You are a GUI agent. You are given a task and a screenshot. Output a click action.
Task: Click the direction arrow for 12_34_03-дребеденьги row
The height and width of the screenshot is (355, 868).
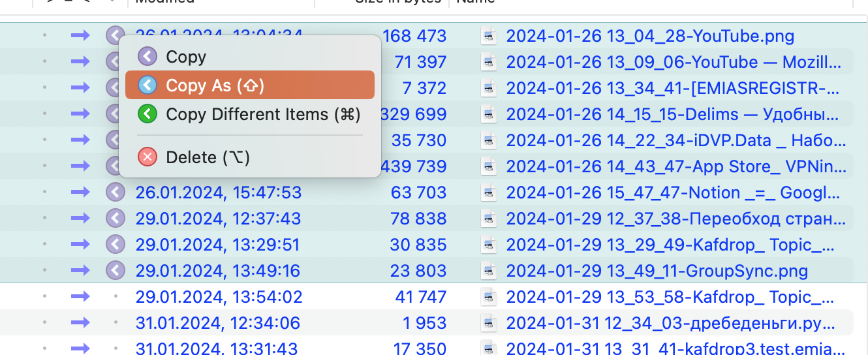pos(80,323)
